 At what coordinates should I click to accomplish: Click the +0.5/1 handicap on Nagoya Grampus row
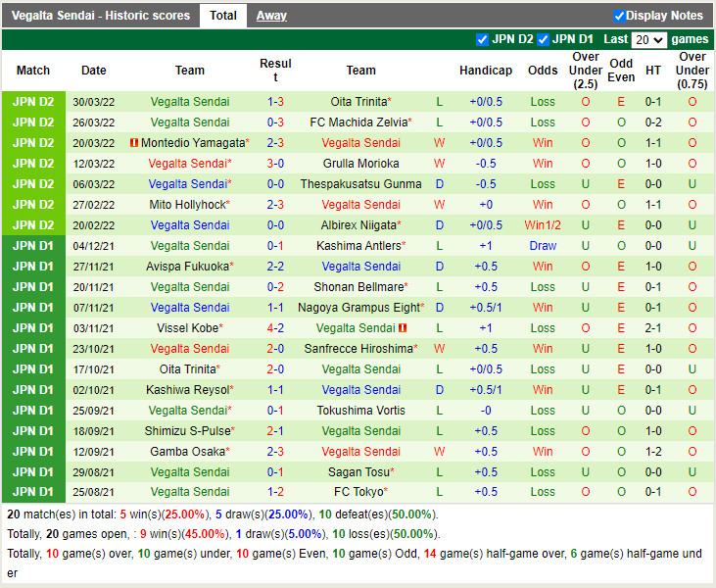pos(486,308)
